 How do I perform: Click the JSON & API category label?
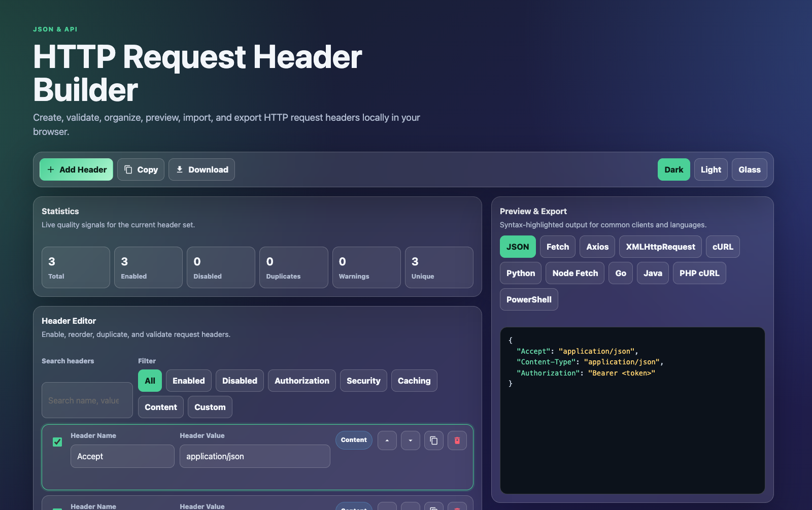(55, 29)
